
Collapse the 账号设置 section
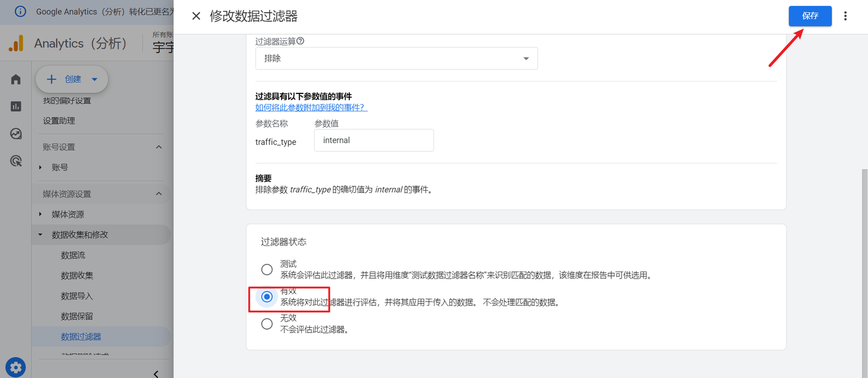(x=159, y=147)
